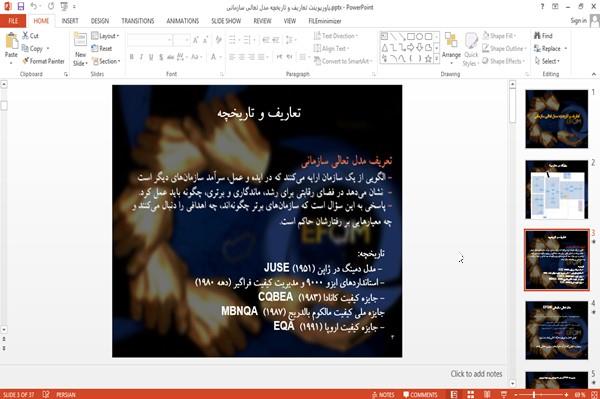
Task: Open the Section dropdown
Action: coord(106,61)
